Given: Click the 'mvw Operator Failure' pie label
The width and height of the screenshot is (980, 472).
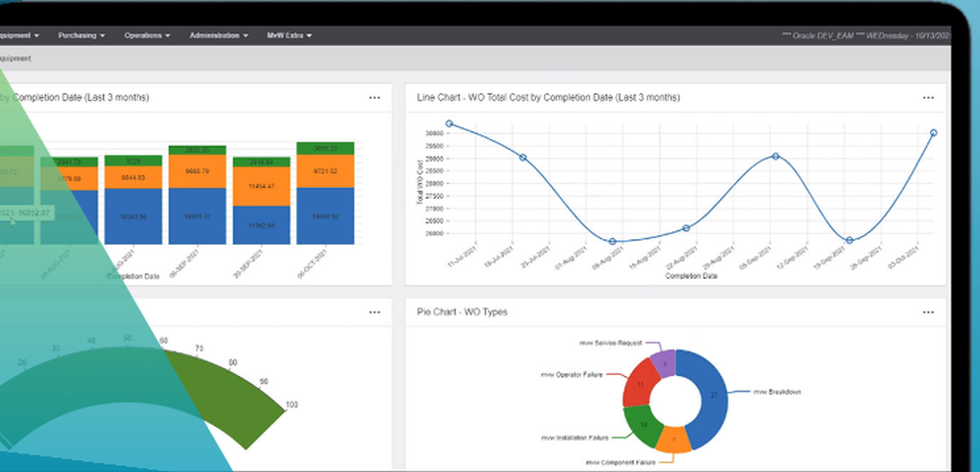Looking at the screenshot, I should [x=571, y=375].
